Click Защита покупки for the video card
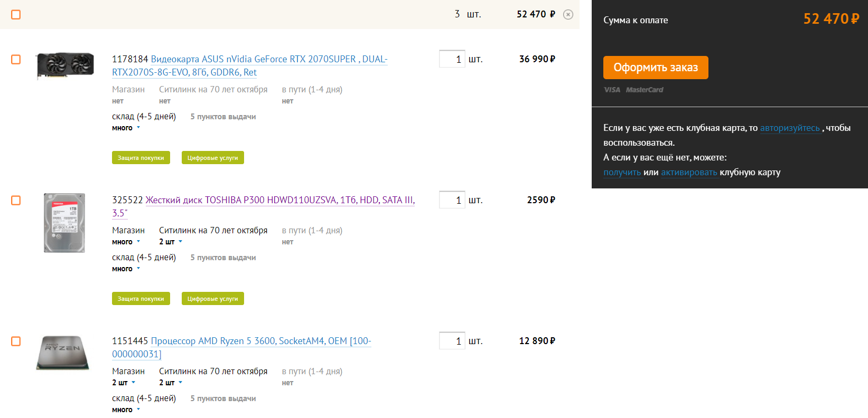Image resolution: width=868 pixels, height=418 pixels. pos(141,158)
